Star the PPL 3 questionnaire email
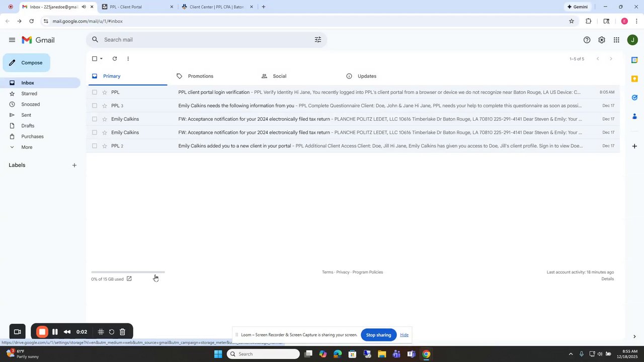This screenshot has height=362, width=644. point(105,106)
